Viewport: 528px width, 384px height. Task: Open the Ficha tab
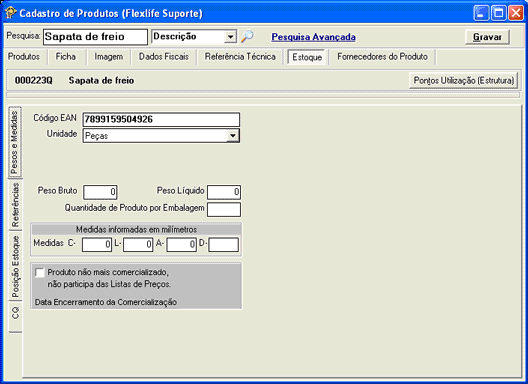(x=66, y=56)
